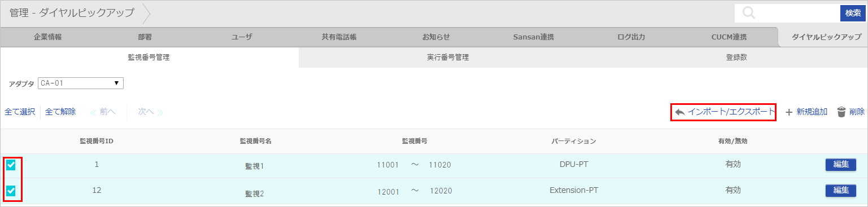Open the Sansan連携 tab
Viewport: 868px width, 207px height.
pos(533,37)
